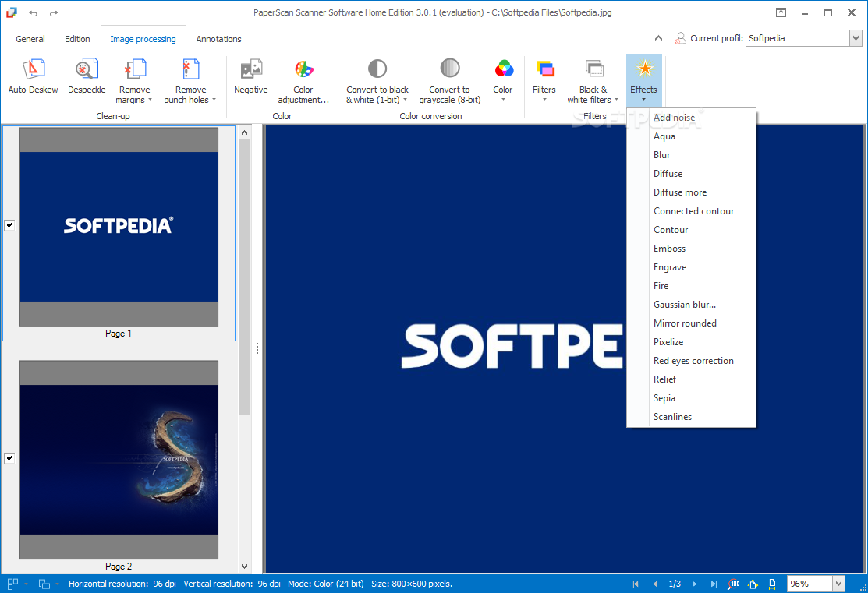Click the PaperScan application logo icon
This screenshot has height=593, width=868.
11,12
